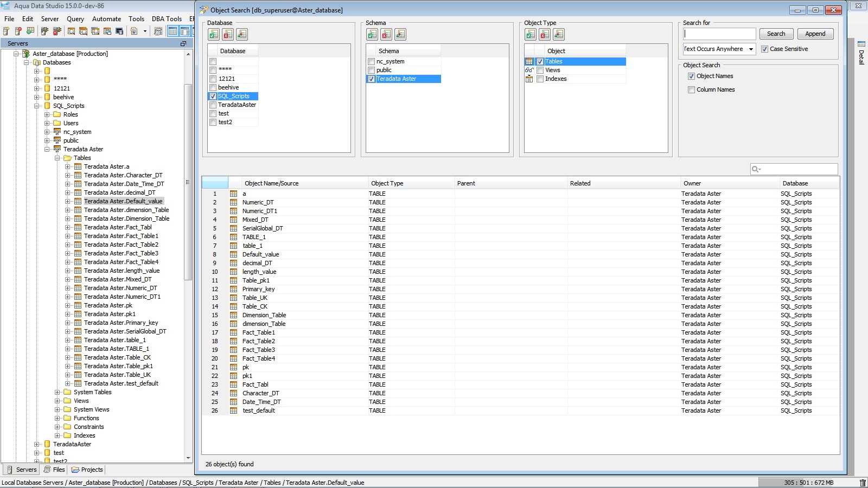The image size is (868, 488).
Task: Click the trash can icon in status bar
Action: tap(863, 483)
